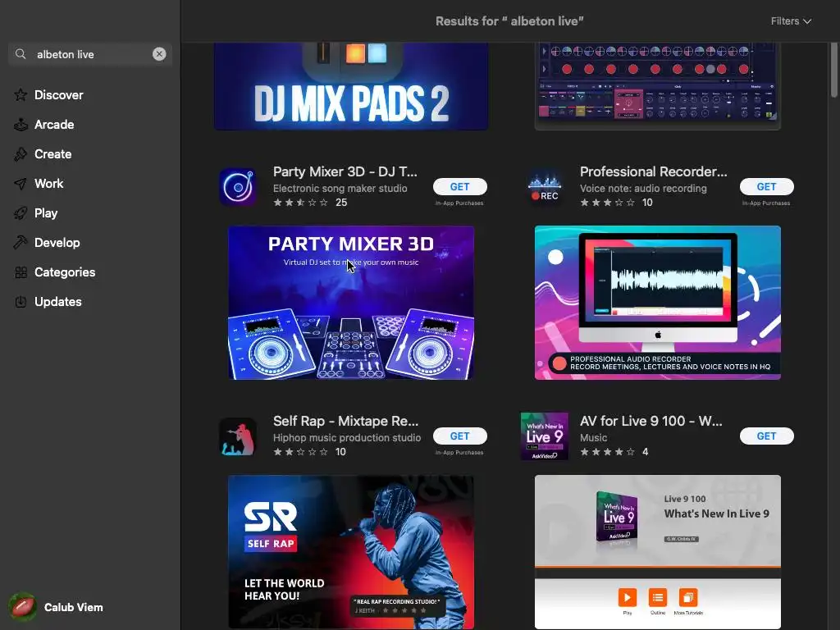Click the Categories grid icon
840x630 pixels.
(21, 272)
